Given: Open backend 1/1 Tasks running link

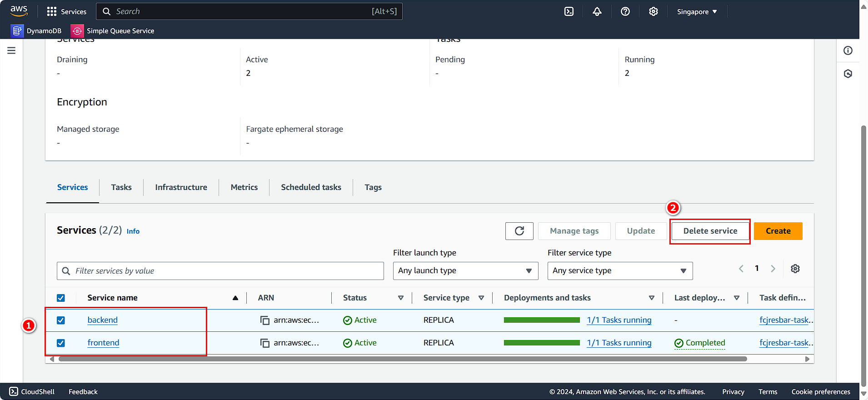Looking at the screenshot, I should pyautogui.click(x=619, y=320).
